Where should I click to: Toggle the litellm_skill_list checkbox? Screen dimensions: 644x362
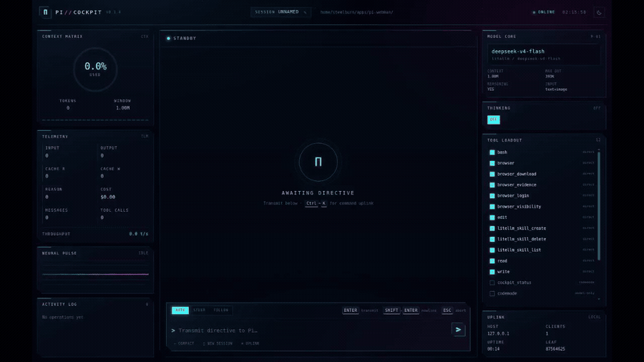[x=492, y=250]
